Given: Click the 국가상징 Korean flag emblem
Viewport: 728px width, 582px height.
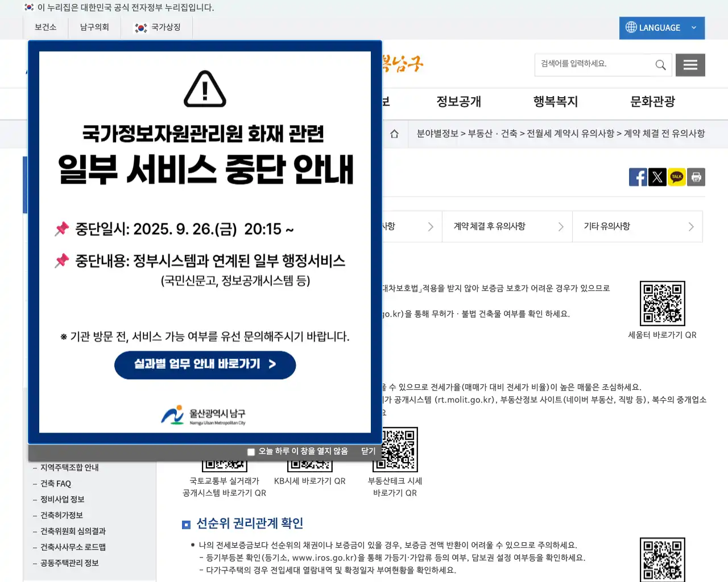Looking at the screenshot, I should point(140,28).
